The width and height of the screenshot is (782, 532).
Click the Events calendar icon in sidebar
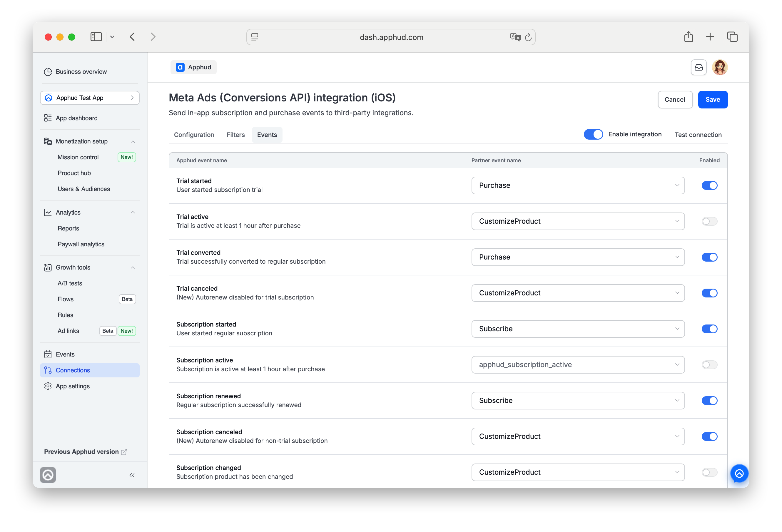[48, 354]
